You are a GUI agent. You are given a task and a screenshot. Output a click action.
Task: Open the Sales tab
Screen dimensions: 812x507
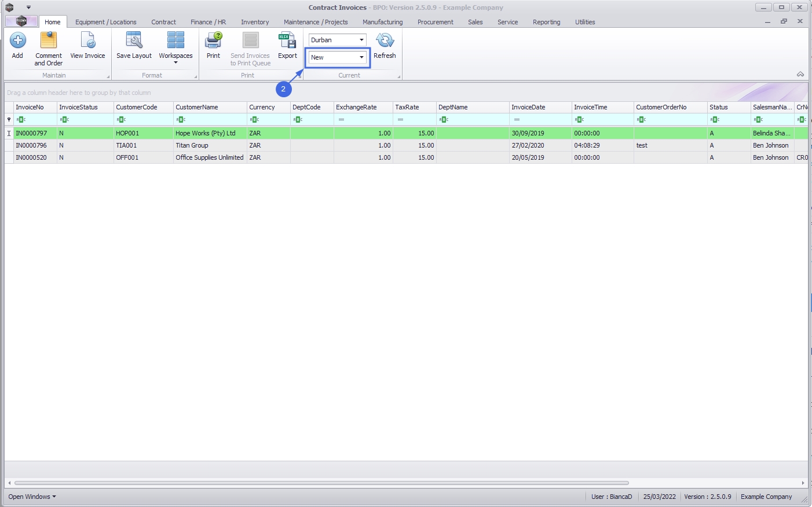pos(476,22)
